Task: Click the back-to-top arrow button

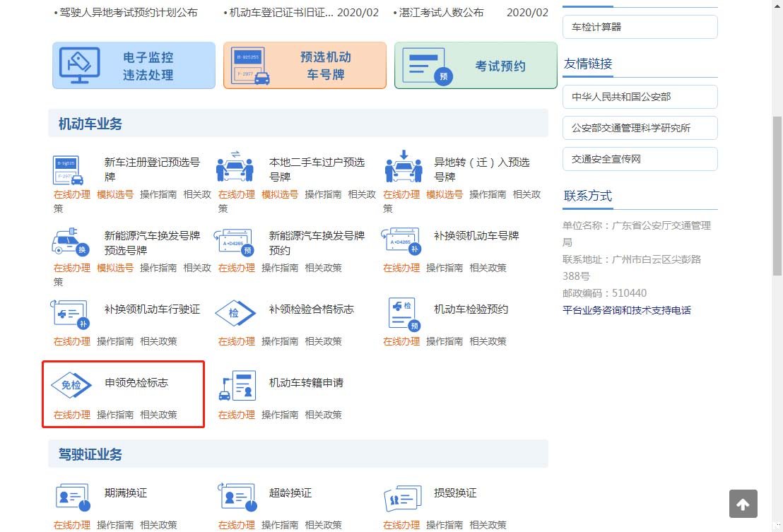Action: [743, 504]
